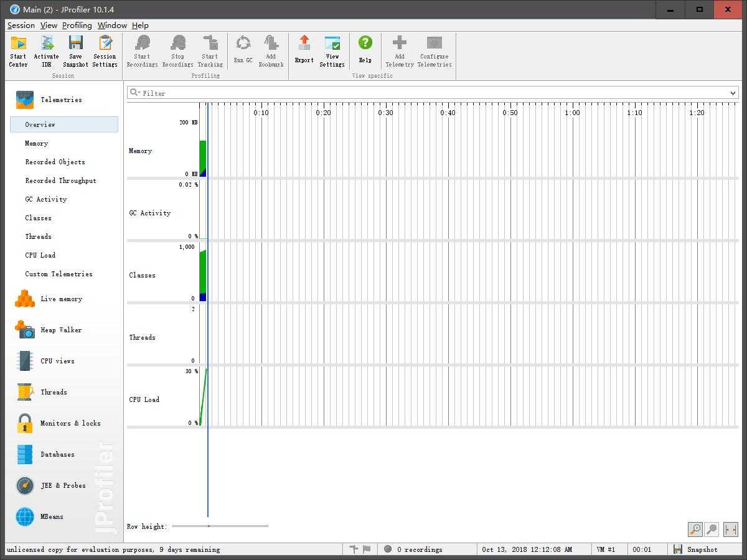Select Recorded Objects item

(55, 162)
